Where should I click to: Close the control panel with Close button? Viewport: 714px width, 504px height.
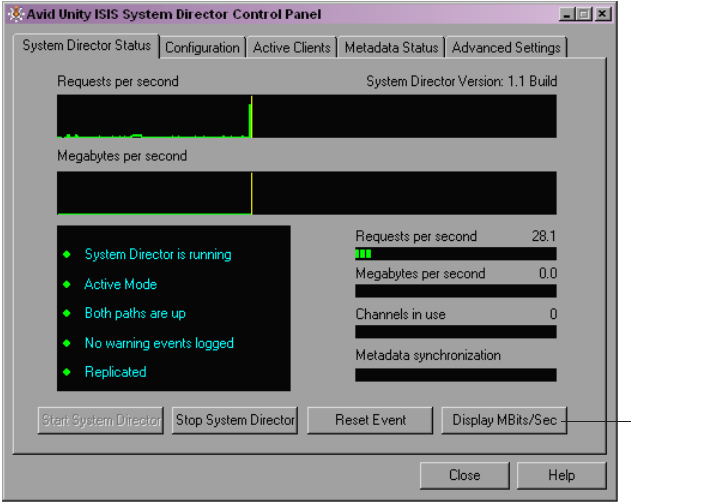tap(464, 475)
